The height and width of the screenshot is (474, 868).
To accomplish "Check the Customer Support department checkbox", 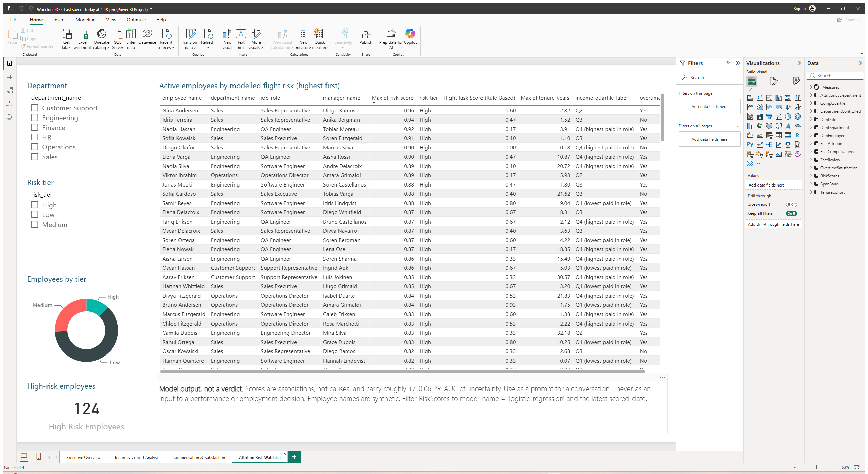I will coord(35,108).
